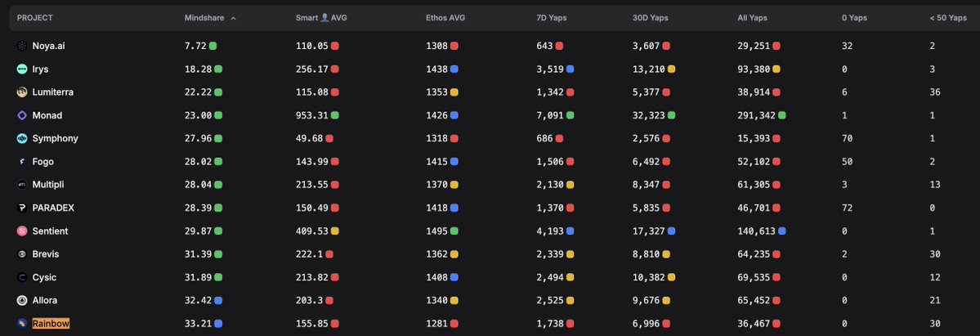The image size is (980, 336).
Task: Click the Symphony project logo icon
Action: 22,138
